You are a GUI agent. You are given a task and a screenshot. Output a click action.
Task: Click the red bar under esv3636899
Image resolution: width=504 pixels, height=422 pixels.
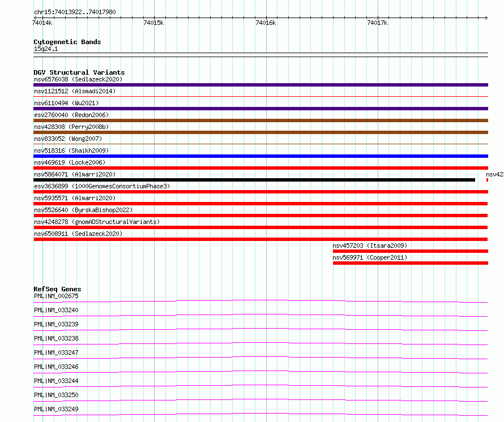pos(260,192)
